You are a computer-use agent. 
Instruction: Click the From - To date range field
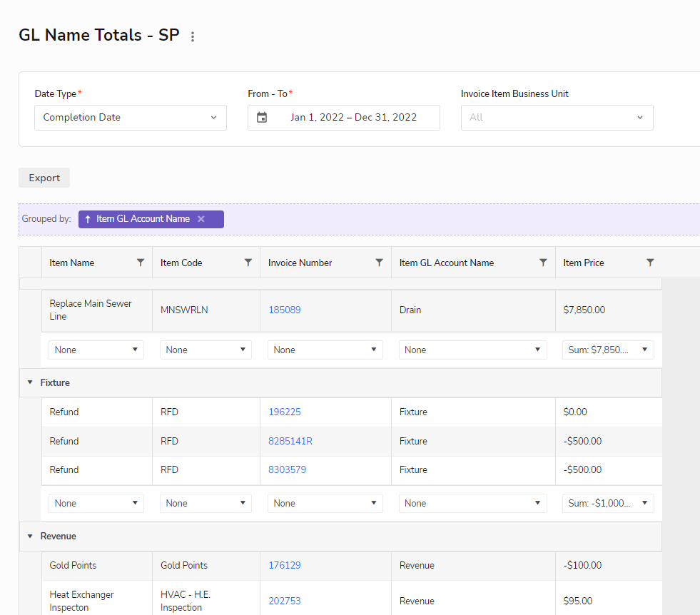pos(352,118)
